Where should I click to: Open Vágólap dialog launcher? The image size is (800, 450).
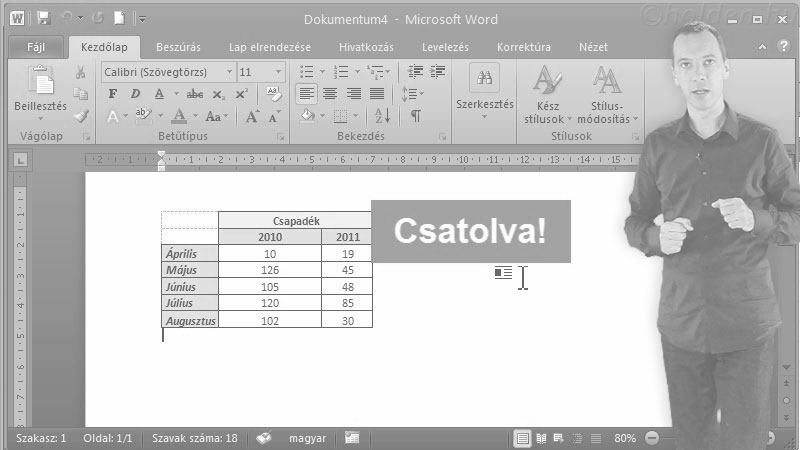[86, 137]
